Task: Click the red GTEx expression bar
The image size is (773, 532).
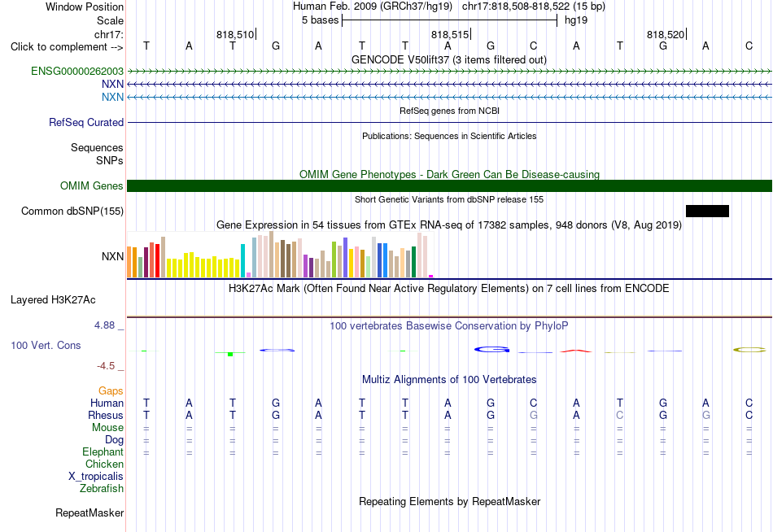Action: click(157, 261)
